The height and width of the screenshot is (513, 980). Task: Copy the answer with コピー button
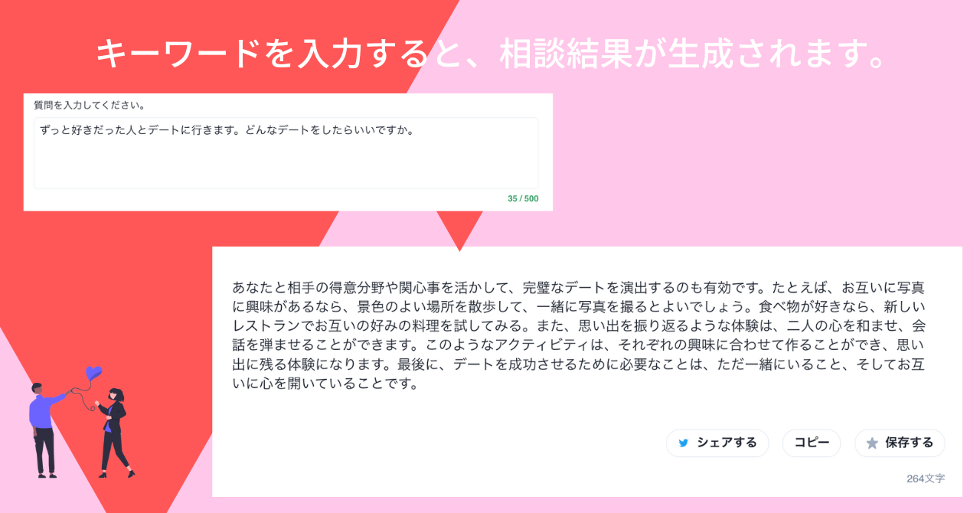(x=812, y=443)
